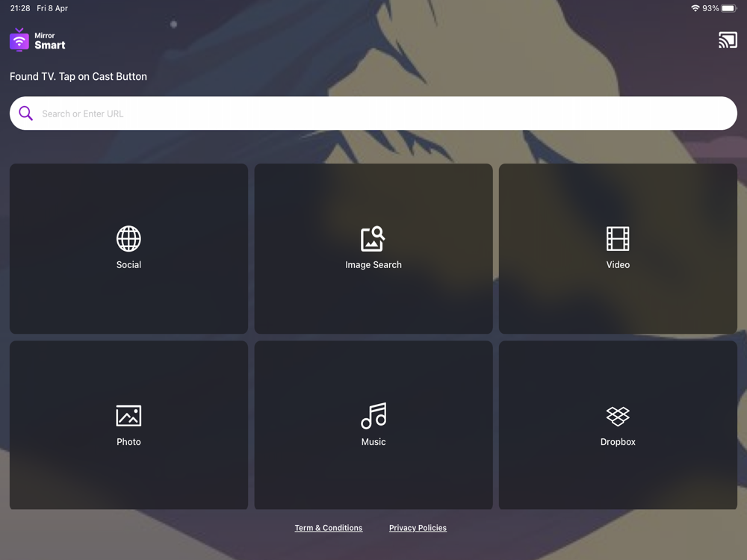This screenshot has width=747, height=560.
Task: Tap the globe icon for Social
Action: 128,239
